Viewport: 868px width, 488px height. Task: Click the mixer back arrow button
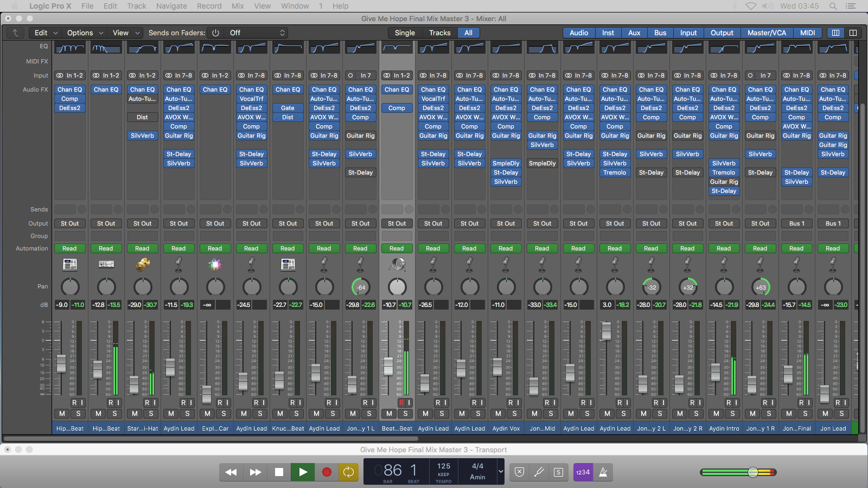(16, 33)
